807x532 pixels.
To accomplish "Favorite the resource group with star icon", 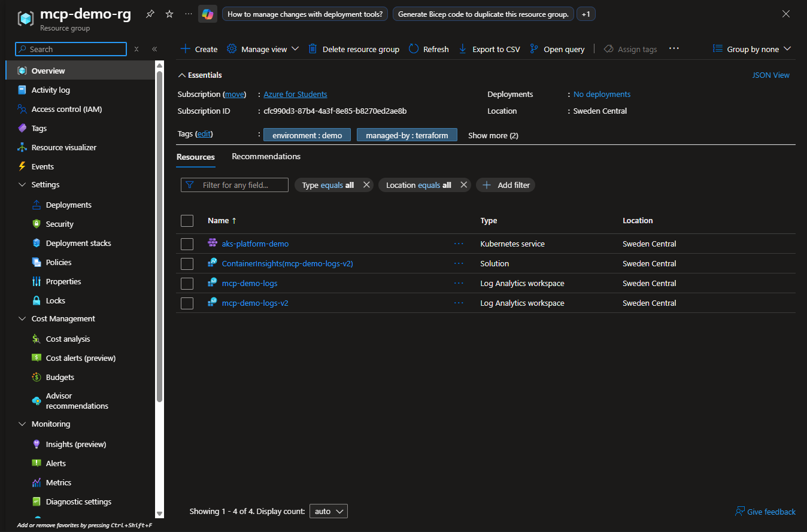I will 169,14.
